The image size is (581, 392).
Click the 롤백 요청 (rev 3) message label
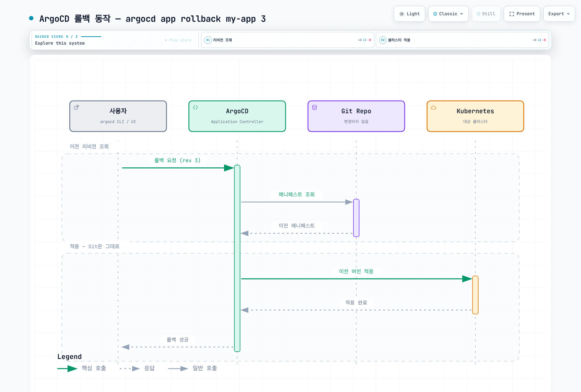(x=178, y=160)
